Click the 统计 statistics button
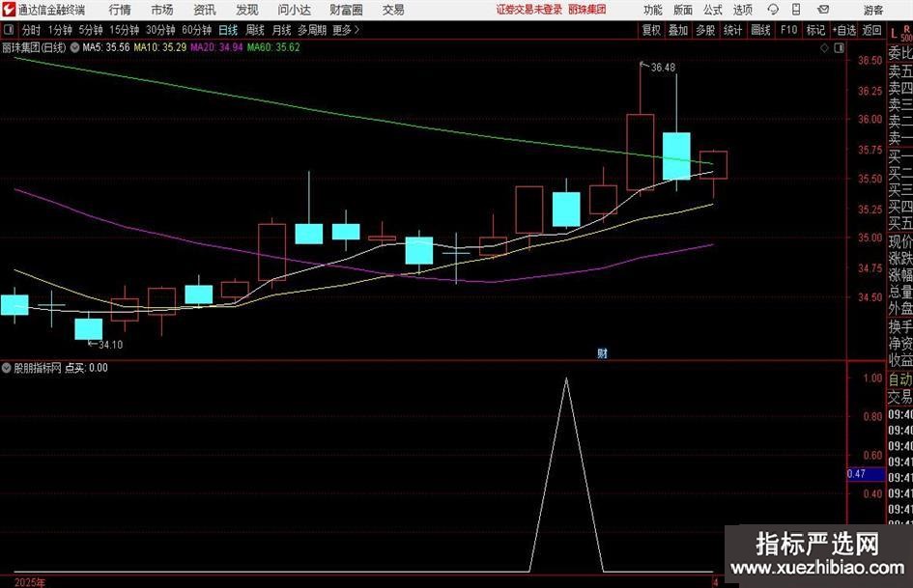913x588 pixels. [x=732, y=30]
